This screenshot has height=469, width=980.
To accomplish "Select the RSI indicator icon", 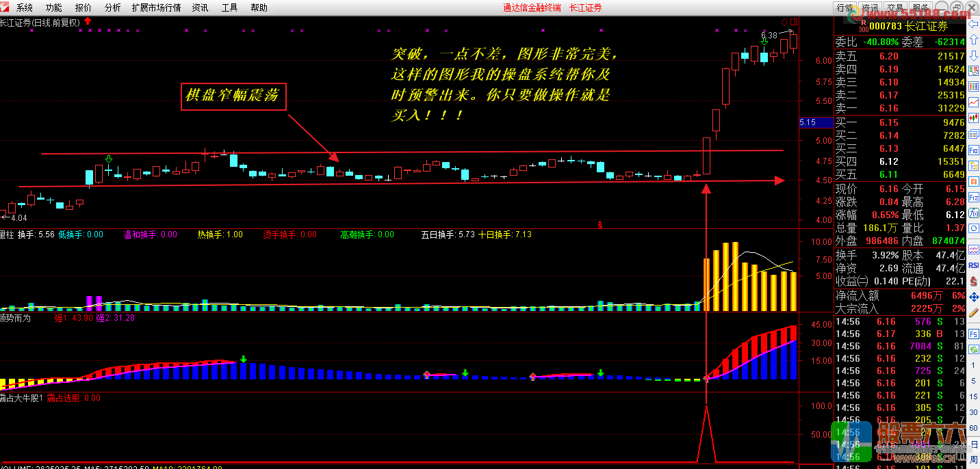I will 973,265.
